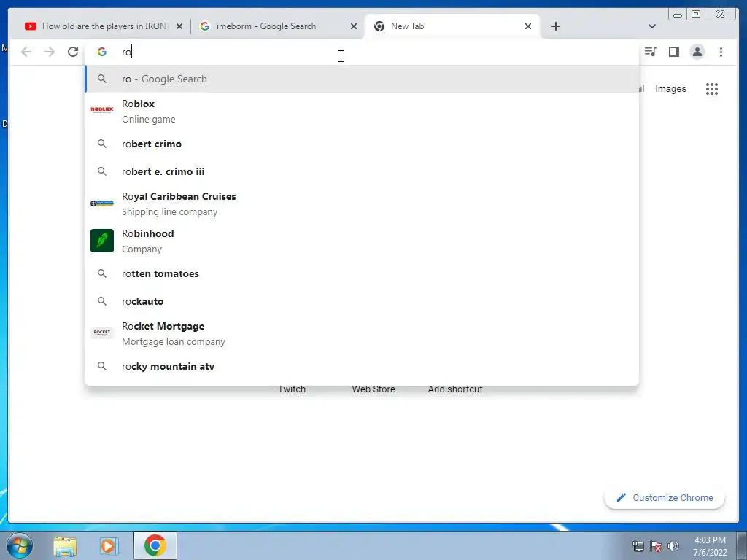Reload the page with refresh icon
The width and height of the screenshot is (747, 560).
point(73,52)
